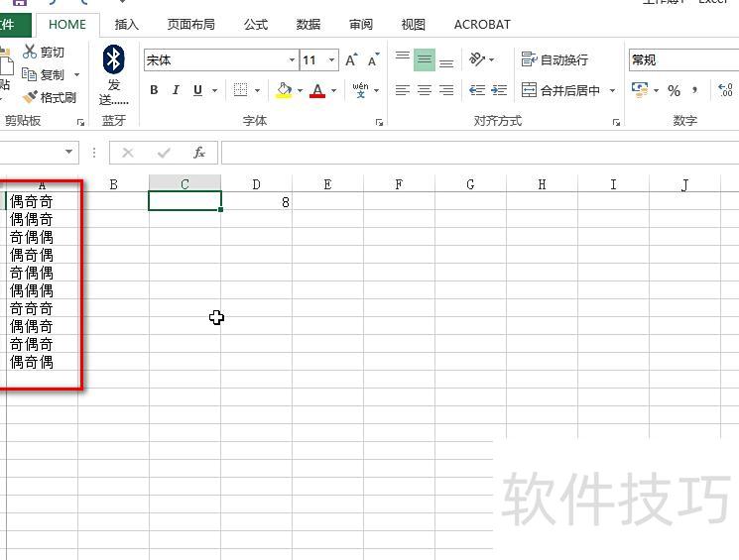Click the yellow fill color swatch

point(284,90)
